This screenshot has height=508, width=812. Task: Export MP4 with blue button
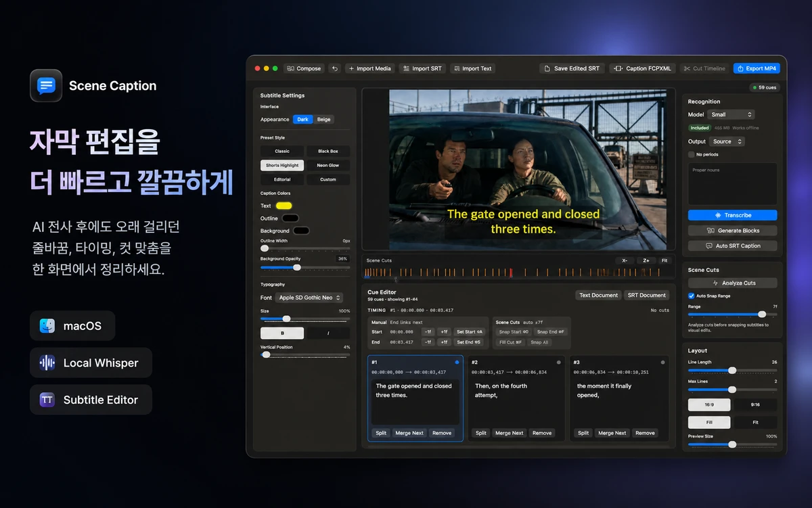pyautogui.click(x=757, y=68)
